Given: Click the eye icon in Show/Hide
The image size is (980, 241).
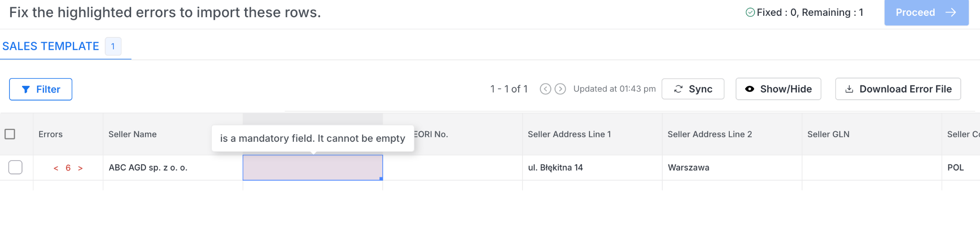Looking at the screenshot, I should coord(750,89).
